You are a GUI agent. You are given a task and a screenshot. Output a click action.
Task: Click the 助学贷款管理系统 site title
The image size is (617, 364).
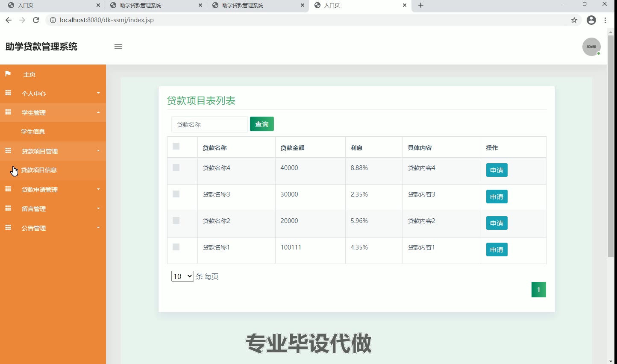(x=41, y=47)
